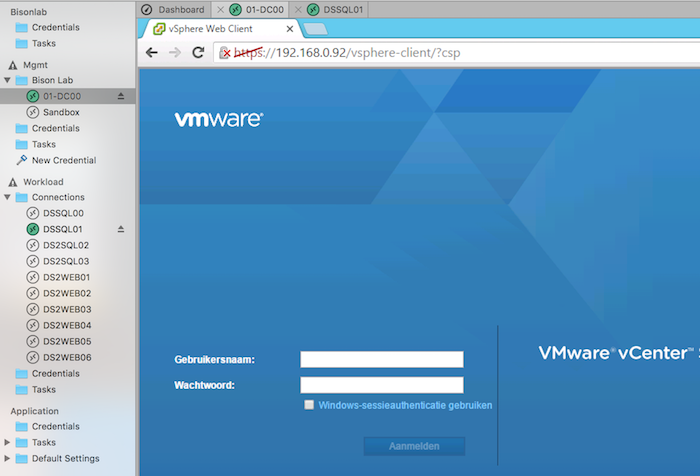Click the insecure HTTPS warning padlock icon
This screenshot has width=700, height=476.
(x=227, y=53)
